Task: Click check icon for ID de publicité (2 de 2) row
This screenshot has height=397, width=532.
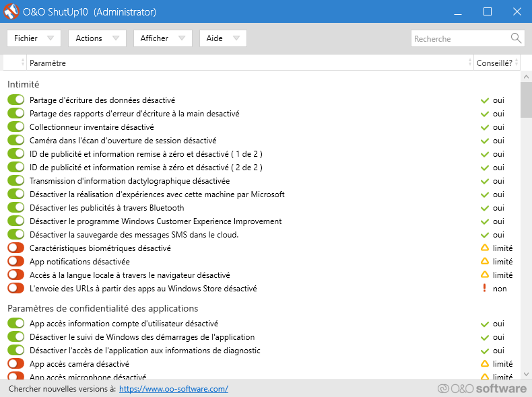Action: (484, 168)
